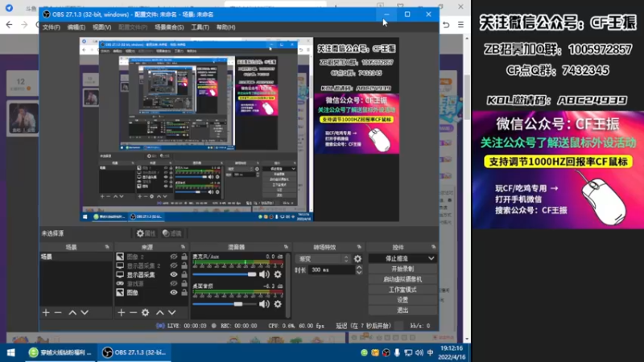Add a new scene with the plus icon
This screenshot has width=644, height=362.
tap(46, 313)
